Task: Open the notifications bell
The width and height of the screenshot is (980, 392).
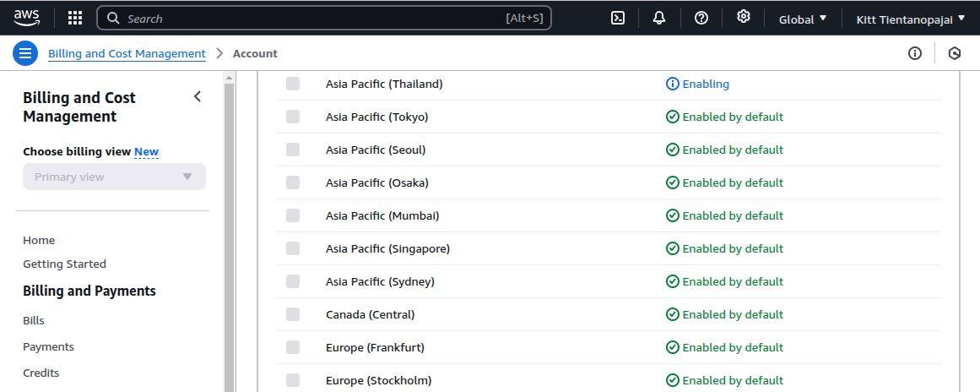Action: point(659,18)
